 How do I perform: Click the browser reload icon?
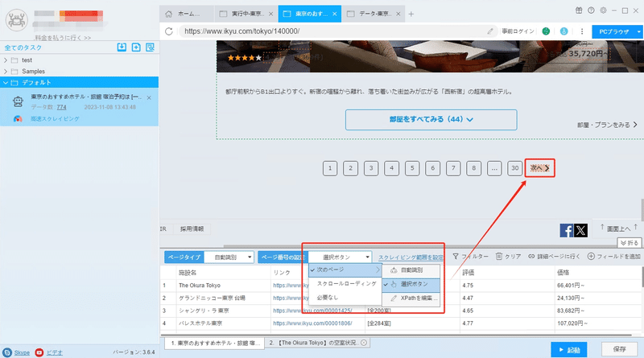pyautogui.click(x=169, y=31)
